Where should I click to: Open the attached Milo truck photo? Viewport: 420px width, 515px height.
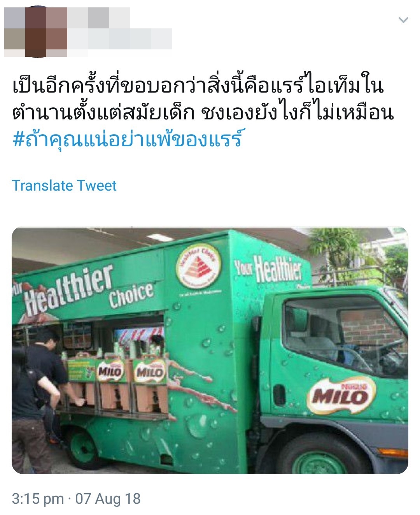pos(210,350)
